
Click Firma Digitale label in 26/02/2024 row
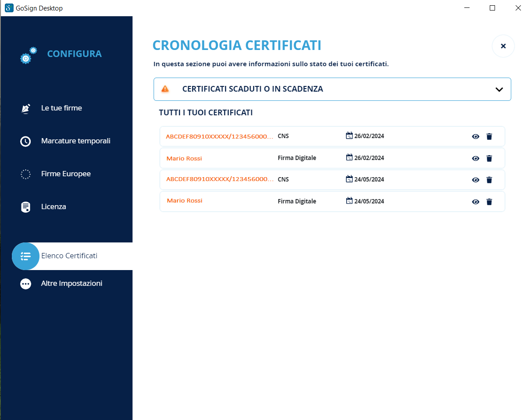(x=297, y=158)
